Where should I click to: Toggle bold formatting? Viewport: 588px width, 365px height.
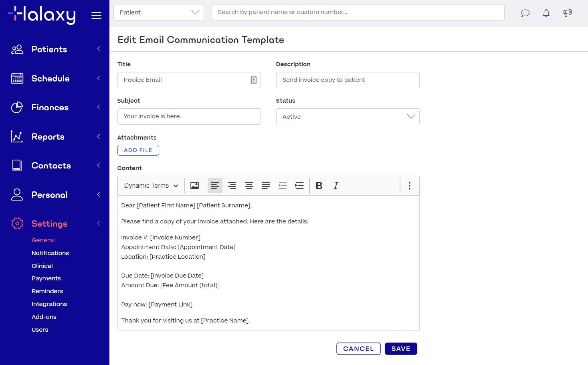(319, 186)
